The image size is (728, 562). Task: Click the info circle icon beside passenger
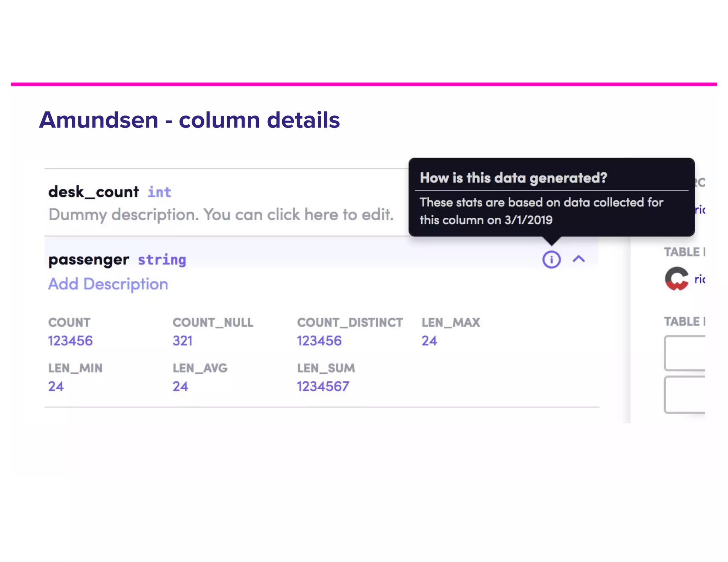click(x=551, y=260)
